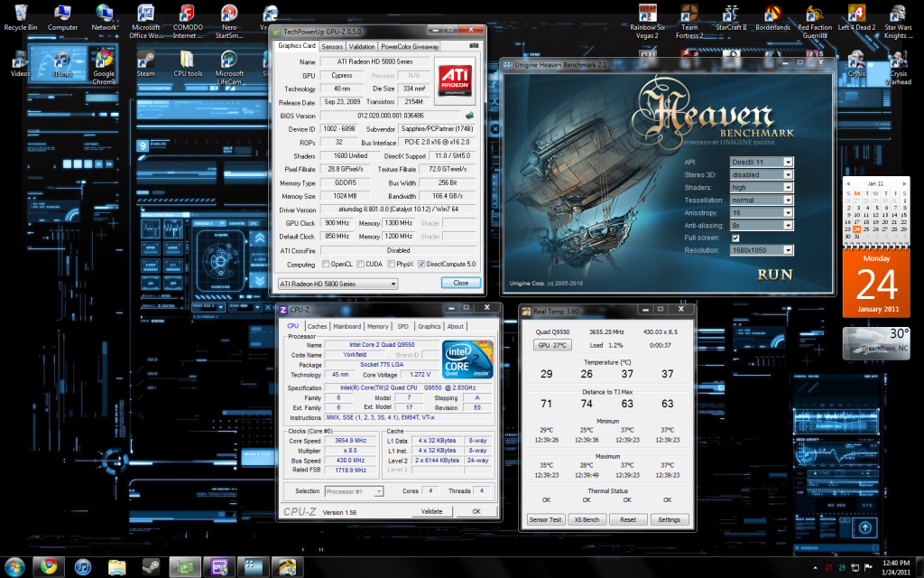
Task: Open CPU-Z Processor selection dropdown
Action: coord(354,491)
